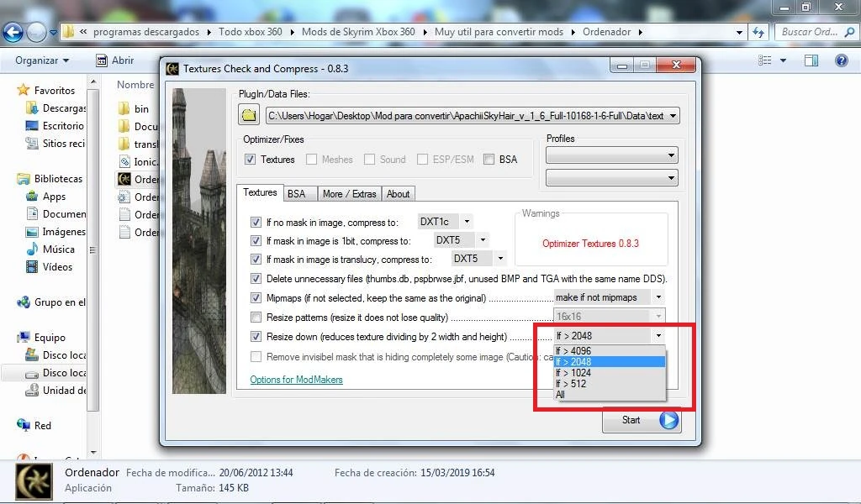Toggle 'If mask in image is translucy' checkbox
Screen dimensions: 861x504
256,259
